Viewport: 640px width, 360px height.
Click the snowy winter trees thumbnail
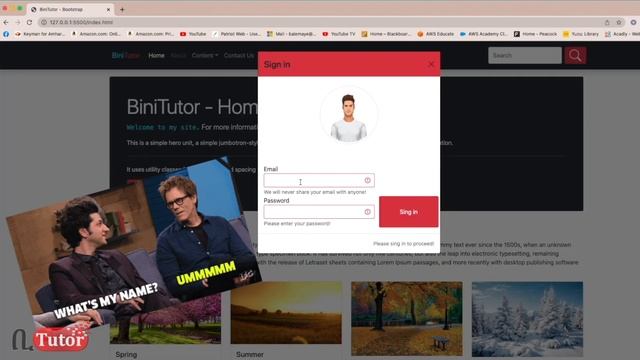pos(527,319)
